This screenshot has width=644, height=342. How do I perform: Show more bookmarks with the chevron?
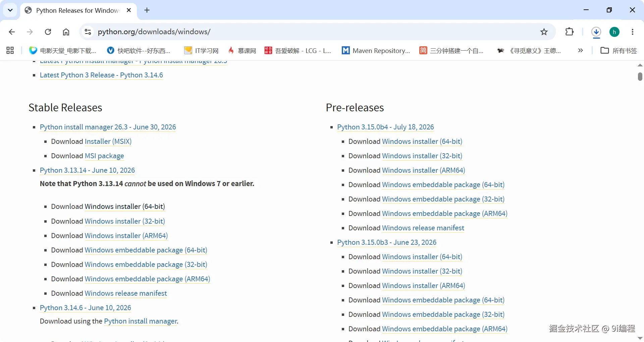pos(581,51)
